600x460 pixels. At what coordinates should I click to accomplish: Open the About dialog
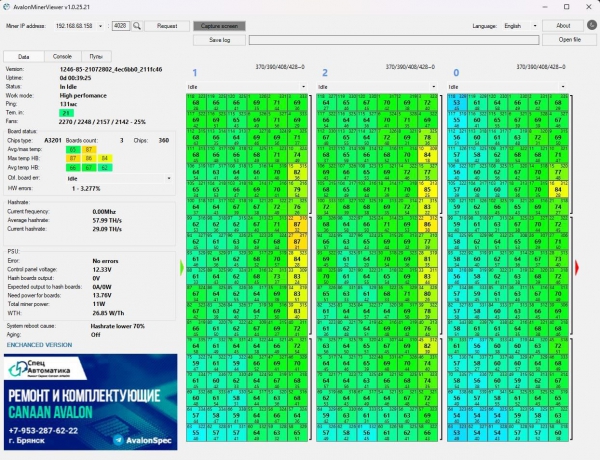tap(563, 25)
